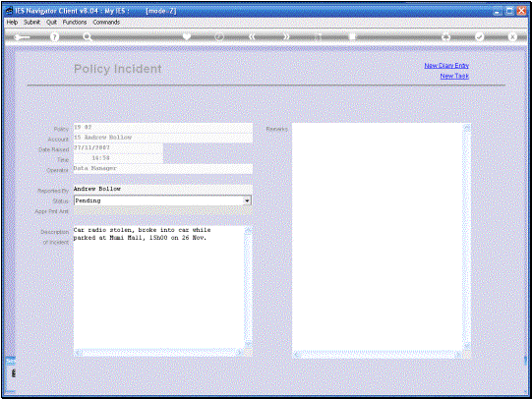Click the Remarks vertical scrollbar up arrow
Image resolution: width=532 pixels, height=399 pixels.
click(467, 128)
